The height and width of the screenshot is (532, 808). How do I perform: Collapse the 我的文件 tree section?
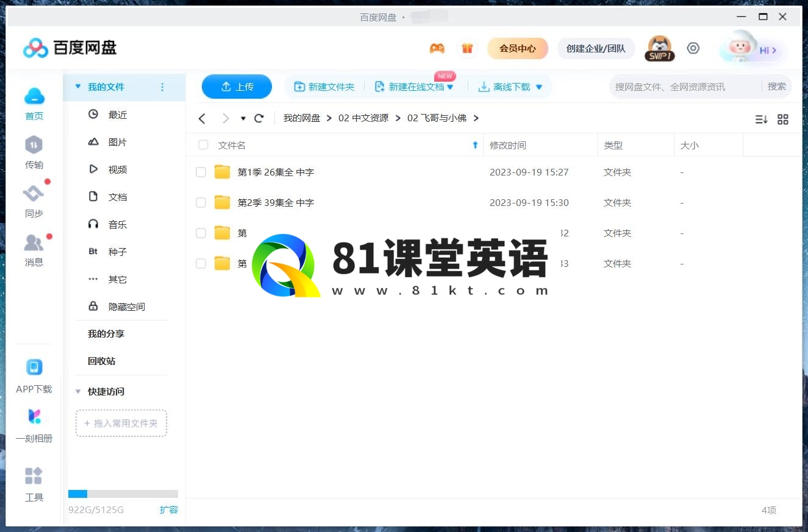pos(77,87)
